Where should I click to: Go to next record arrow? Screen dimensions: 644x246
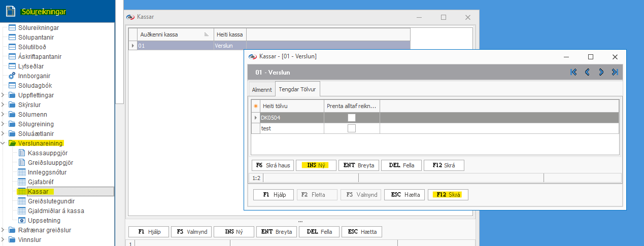coord(601,73)
